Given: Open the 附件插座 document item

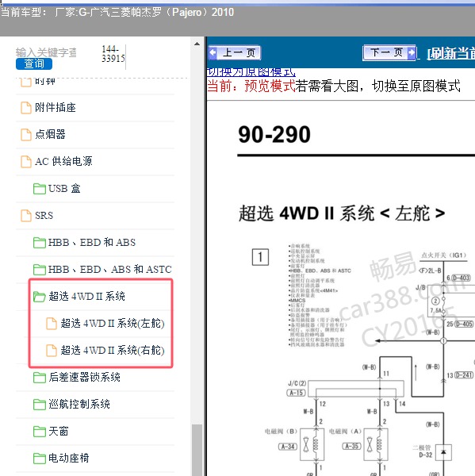Looking at the screenshot, I should click(56, 107).
